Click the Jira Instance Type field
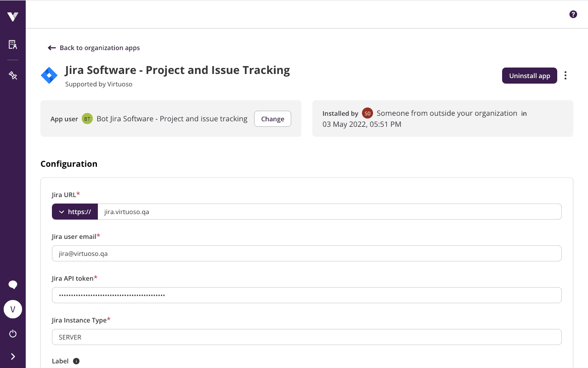The image size is (588, 368). (x=306, y=337)
